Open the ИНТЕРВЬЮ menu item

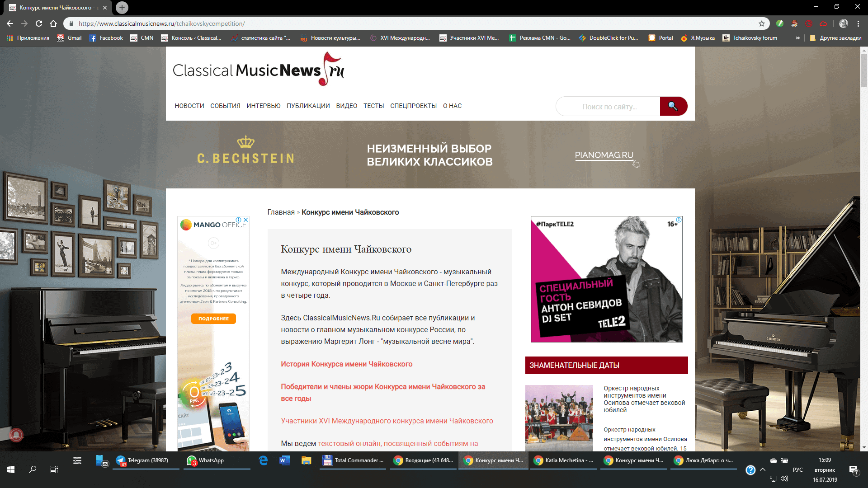pos(264,106)
